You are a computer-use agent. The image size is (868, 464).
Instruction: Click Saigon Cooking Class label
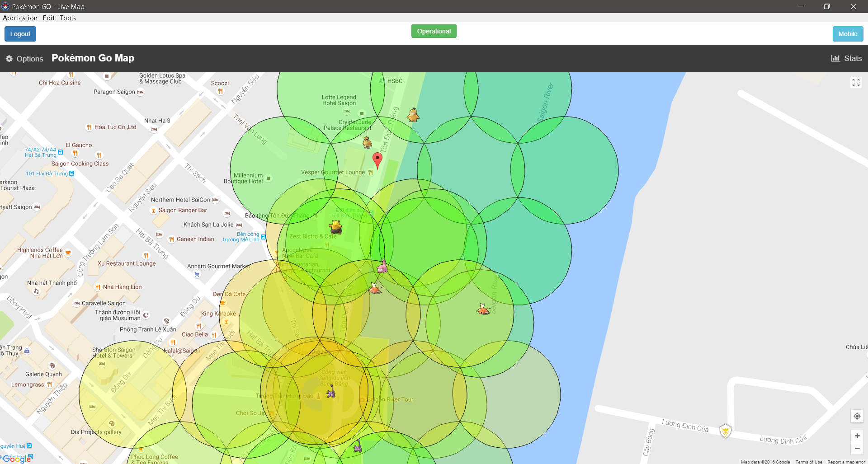80,164
